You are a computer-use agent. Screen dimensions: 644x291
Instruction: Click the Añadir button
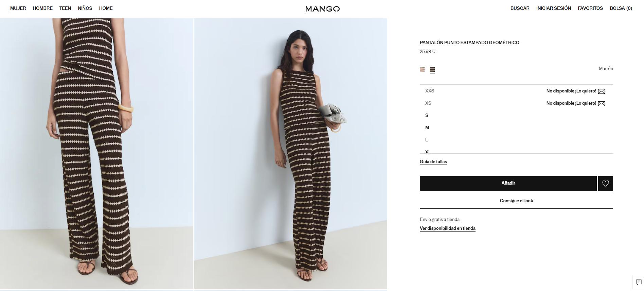(x=508, y=184)
